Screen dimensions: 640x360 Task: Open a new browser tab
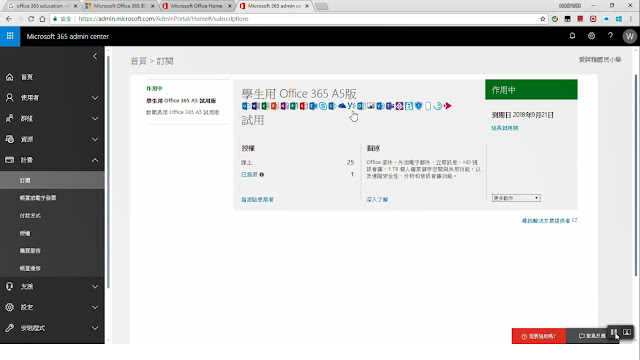[322, 6]
